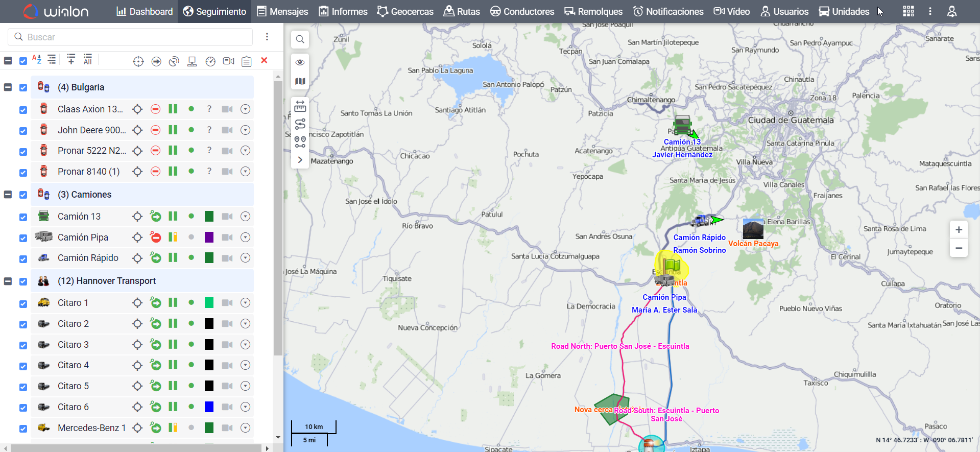This screenshot has height=452, width=980.
Task: Uncheck the Citaro 3 unit checkbox
Action: pos(23,345)
